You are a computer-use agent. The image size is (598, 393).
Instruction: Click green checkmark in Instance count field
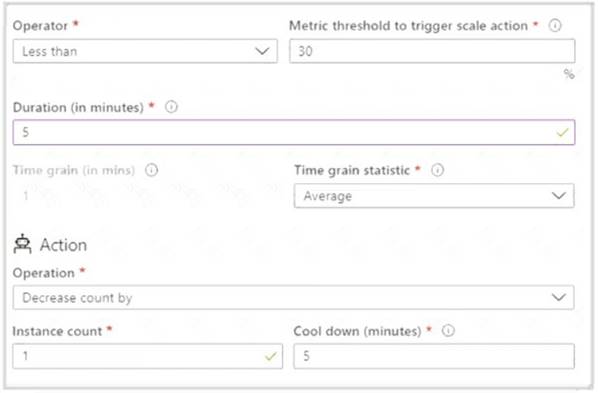[x=270, y=356]
